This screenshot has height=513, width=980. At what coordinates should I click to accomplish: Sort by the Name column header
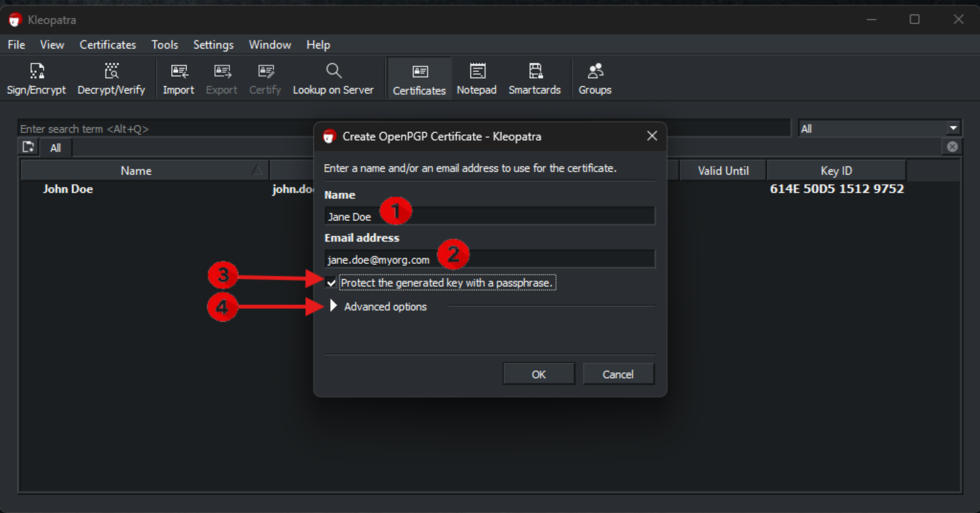(145, 170)
